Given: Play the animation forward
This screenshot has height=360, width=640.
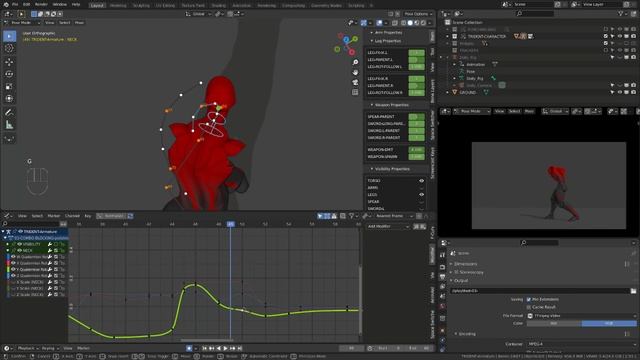Looking at the screenshot, I should [x=225, y=348].
